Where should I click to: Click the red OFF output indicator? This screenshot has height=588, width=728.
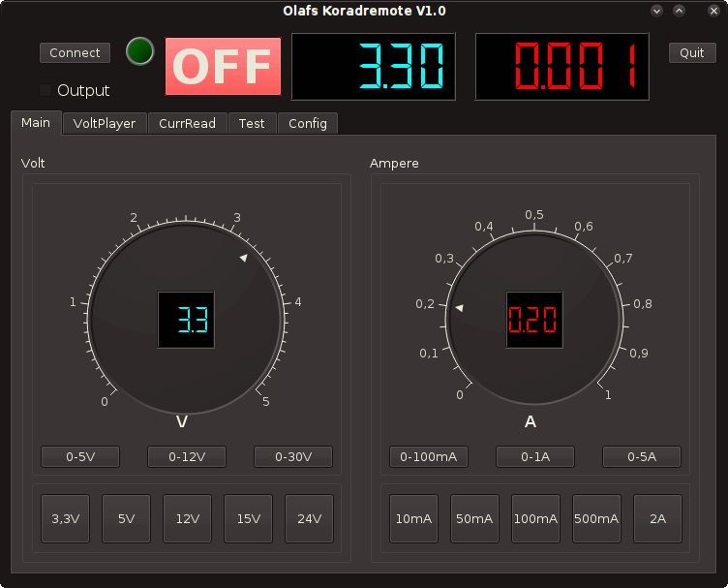pyautogui.click(x=223, y=67)
